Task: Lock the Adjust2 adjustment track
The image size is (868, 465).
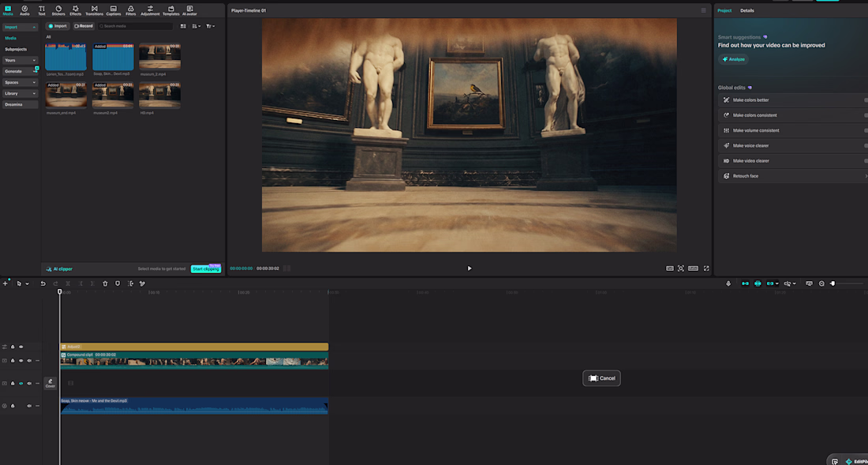Action: [x=13, y=347]
